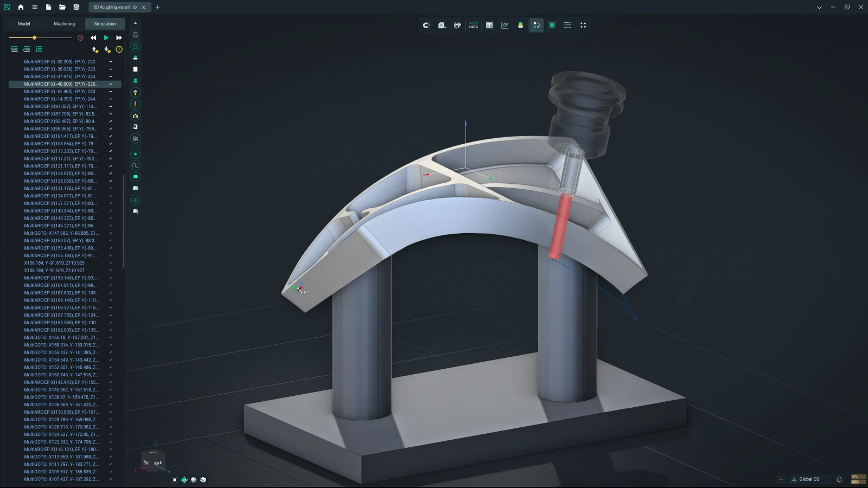
Task: Expand all list levels
Action: [26, 49]
